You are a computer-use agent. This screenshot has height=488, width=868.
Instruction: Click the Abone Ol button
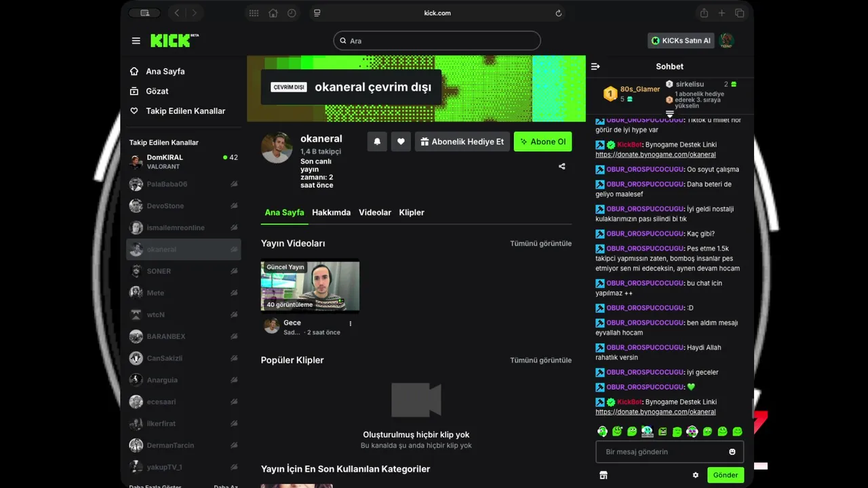[542, 142]
